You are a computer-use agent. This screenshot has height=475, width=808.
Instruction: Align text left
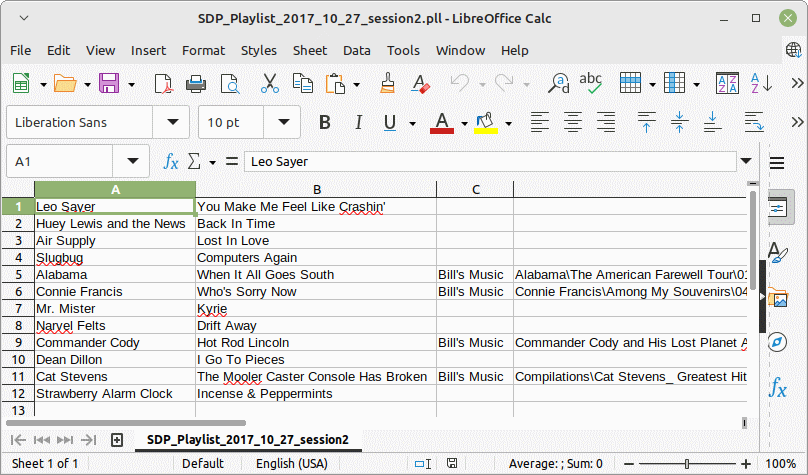pos(540,123)
